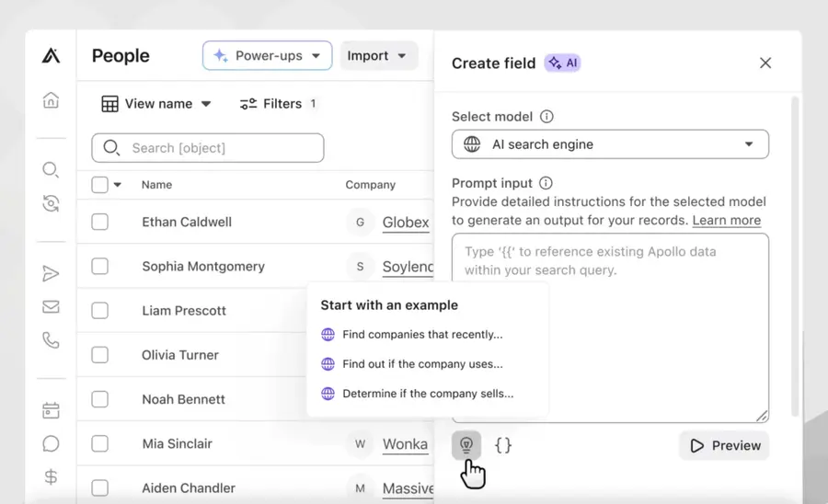
Task: Open Mia Sinclair's record
Action: pyautogui.click(x=177, y=443)
